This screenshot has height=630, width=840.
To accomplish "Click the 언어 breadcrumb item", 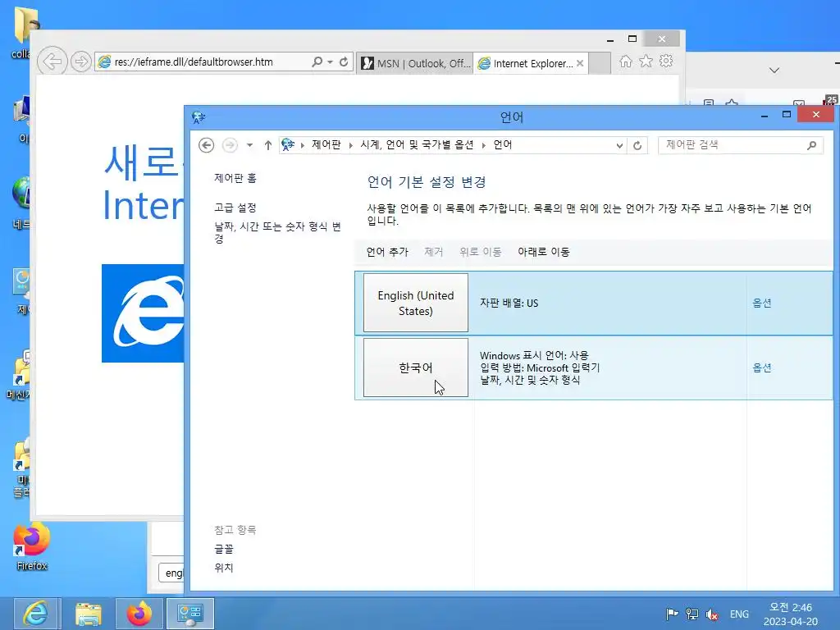I will [503, 144].
